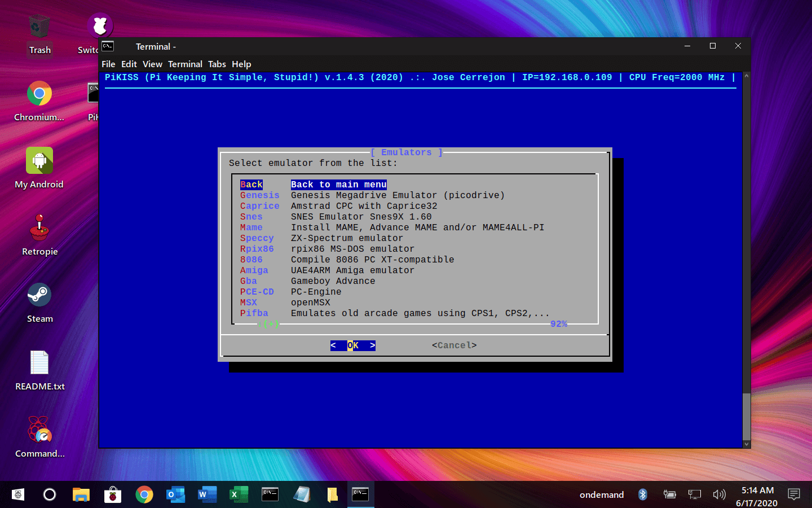Select the Switch desktop icon behind terminal

99,25
